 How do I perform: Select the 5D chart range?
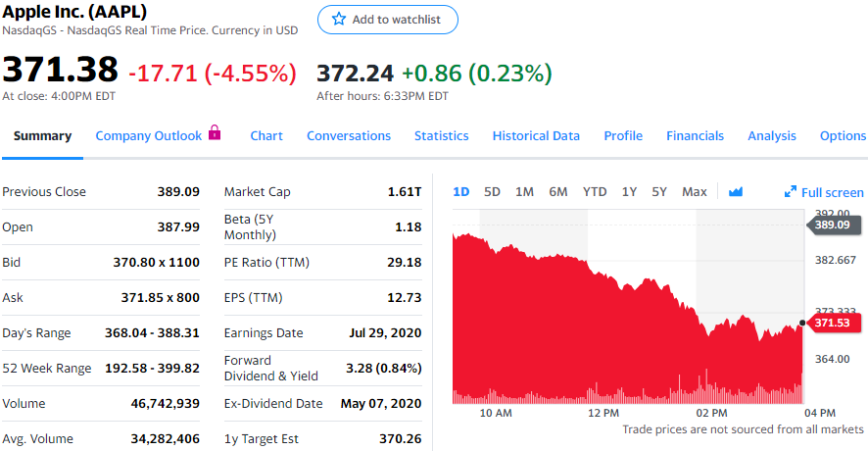tap(492, 192)
